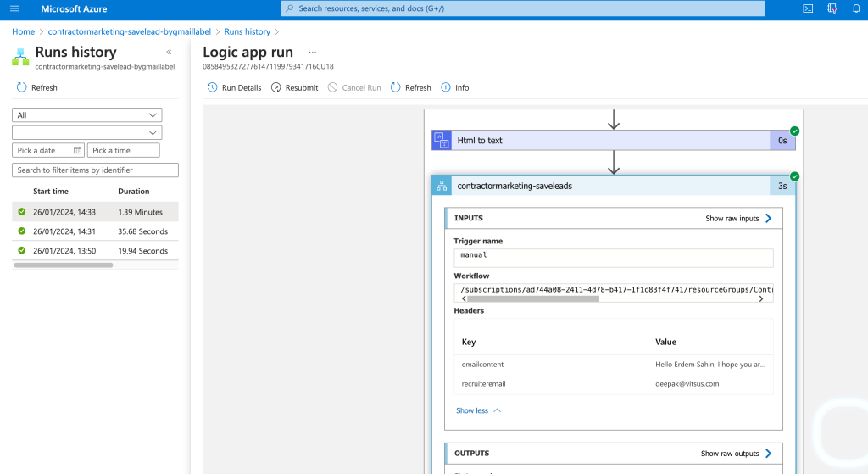Screen dimensions: 868x474
Task: Click the Microsoft Azure brand title
Action: pyautogui.click(x=75, y=8)
